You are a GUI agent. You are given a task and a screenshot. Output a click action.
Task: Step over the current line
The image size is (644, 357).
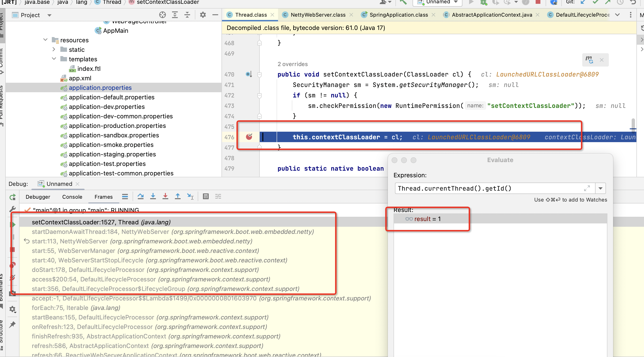pos(141,196)
